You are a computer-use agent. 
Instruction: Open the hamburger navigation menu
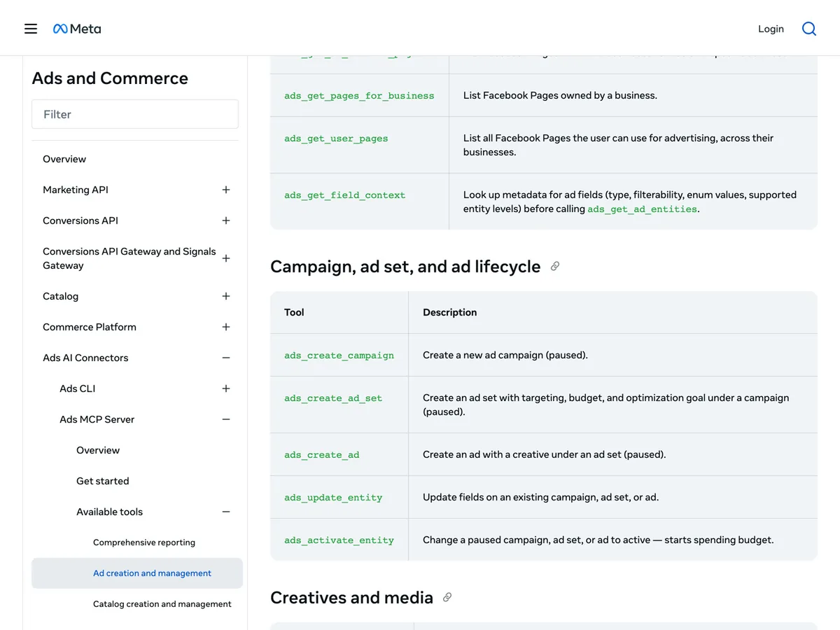(x=31, y=29)
